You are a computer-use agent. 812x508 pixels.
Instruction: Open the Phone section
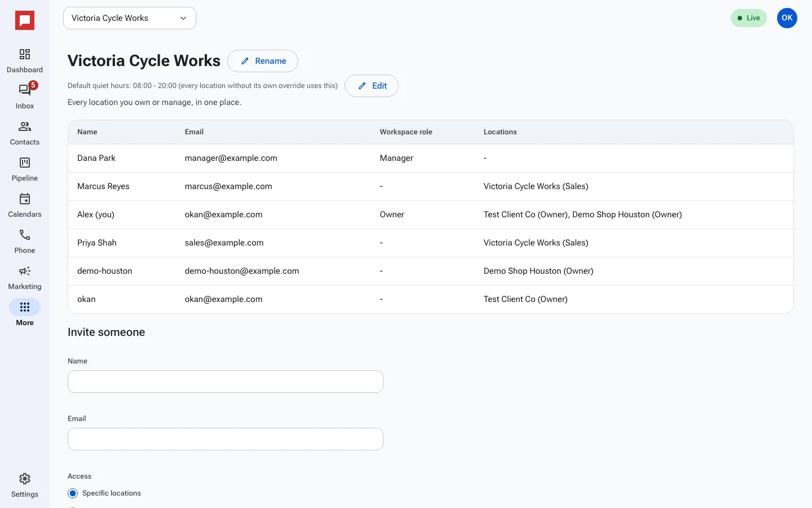[25, 240]
